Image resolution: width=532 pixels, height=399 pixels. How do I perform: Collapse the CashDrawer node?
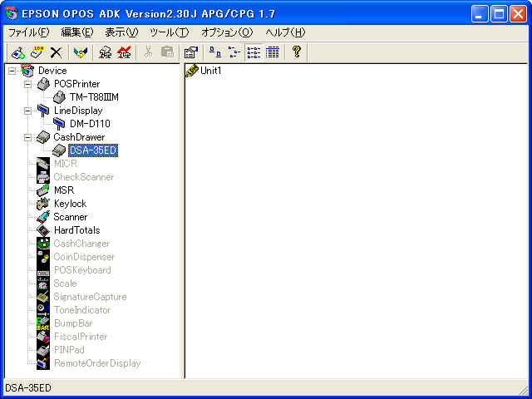[x=27, y=137]
